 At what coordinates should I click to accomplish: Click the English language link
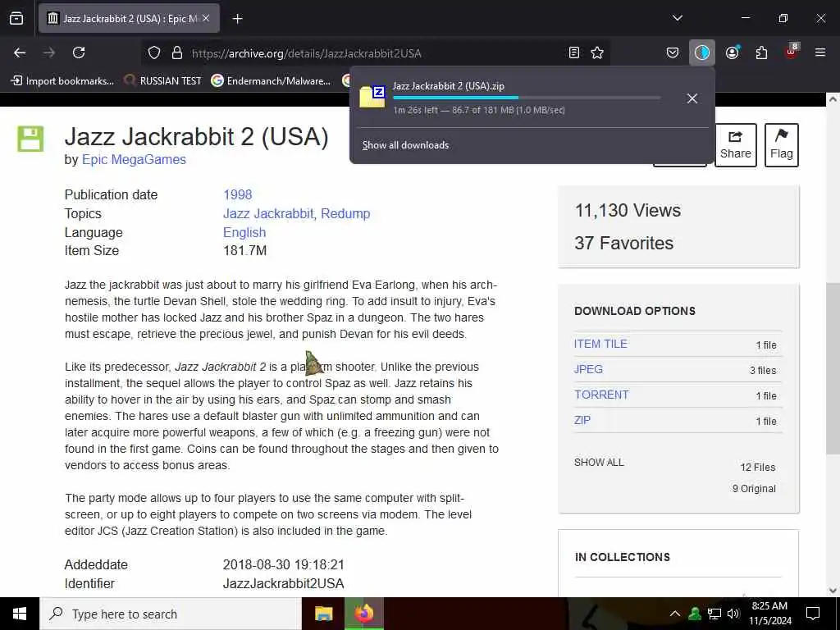244,232
